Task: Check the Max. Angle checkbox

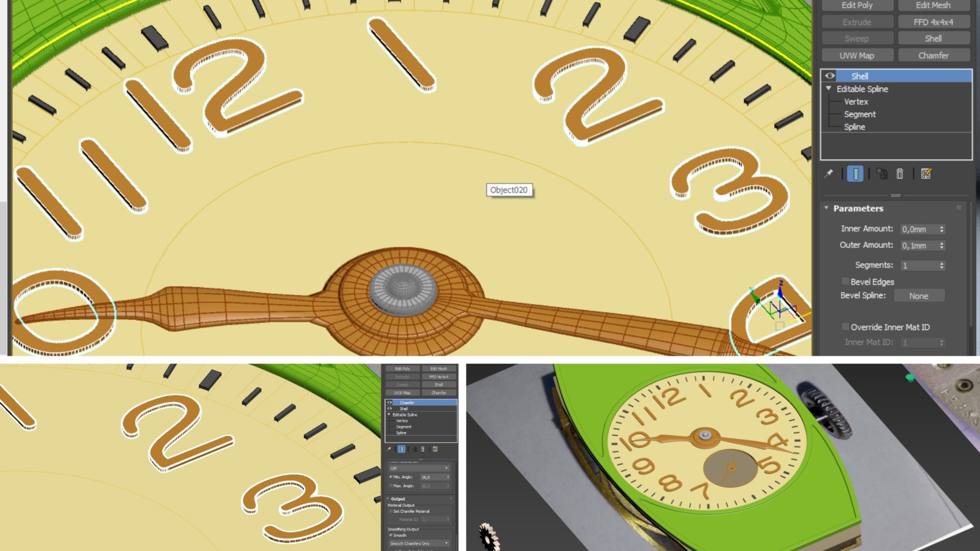Action: coord(391,486)
